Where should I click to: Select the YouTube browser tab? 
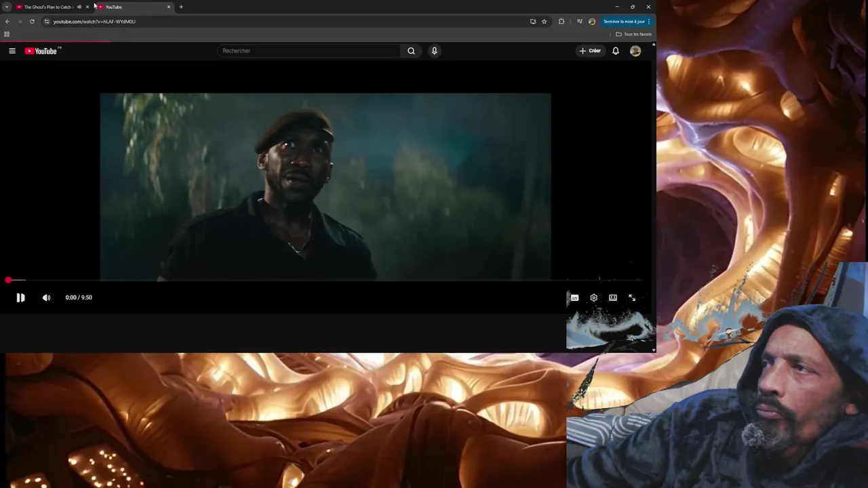pyautogui.click(x=134, y=7)
